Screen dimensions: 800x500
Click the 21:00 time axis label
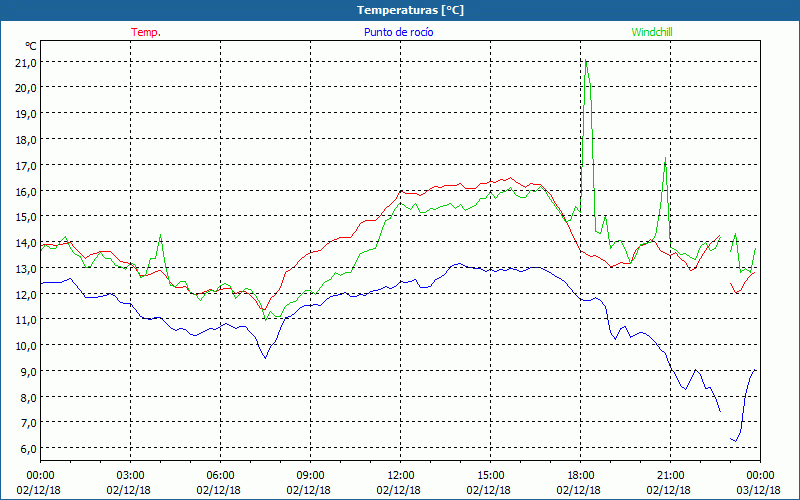click(x=670, y=476)
